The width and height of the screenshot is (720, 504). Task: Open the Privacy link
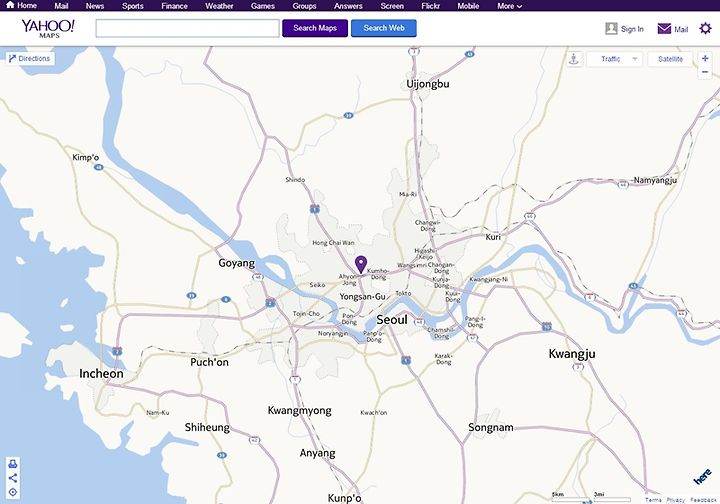(675, 500)
